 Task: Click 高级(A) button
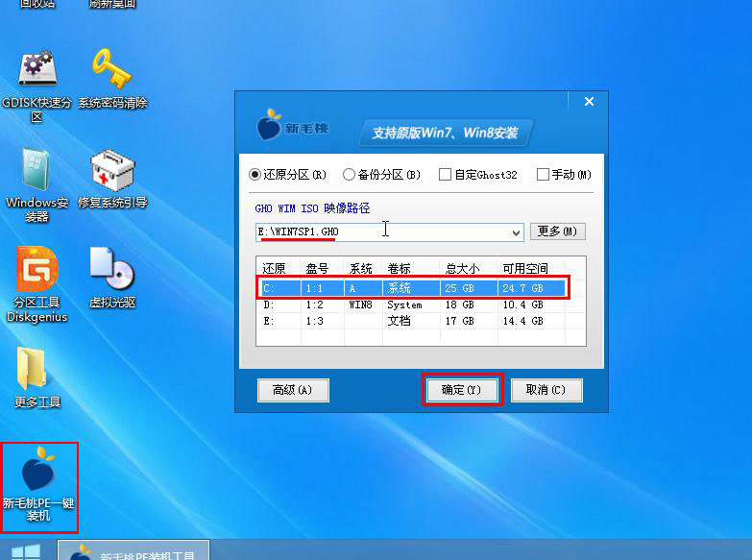293,390
